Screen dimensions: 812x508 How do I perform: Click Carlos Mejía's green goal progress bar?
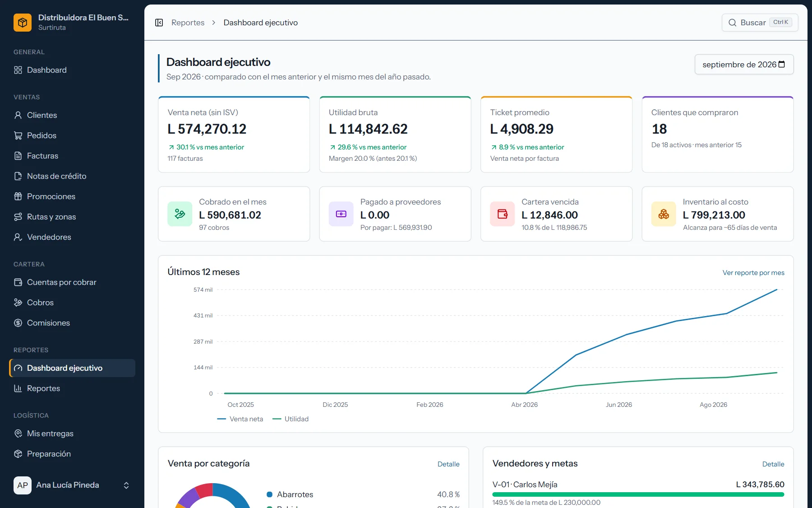tap(638, 494)
